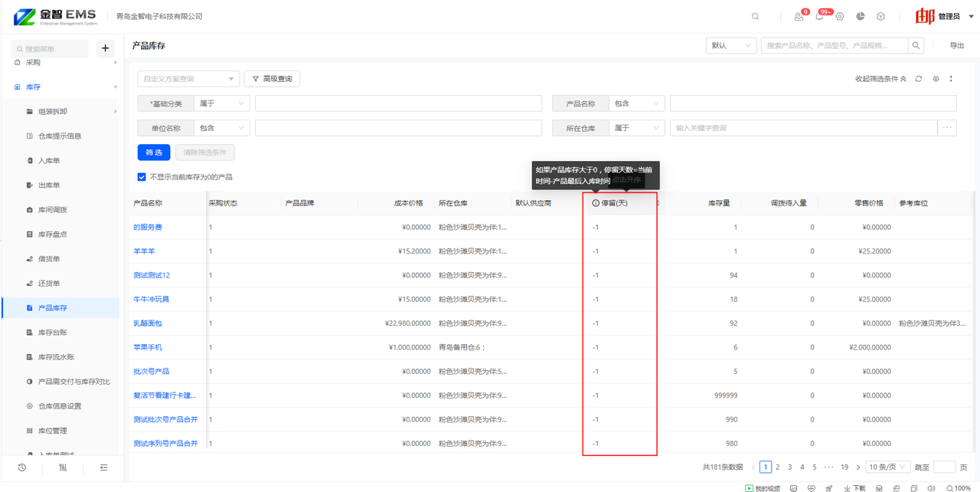Click the info icon beside 停留(天)
980x492 pixels.
(x=596, y=203)
